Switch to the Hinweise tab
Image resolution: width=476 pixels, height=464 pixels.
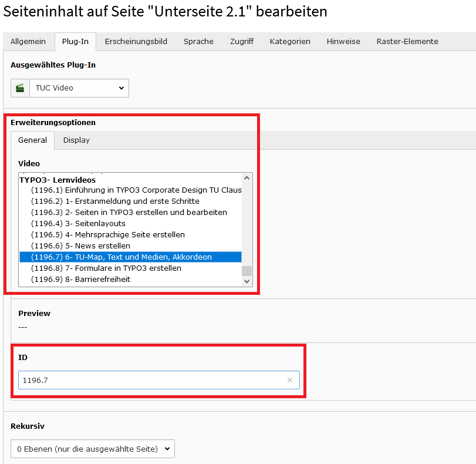click(343, 41)
